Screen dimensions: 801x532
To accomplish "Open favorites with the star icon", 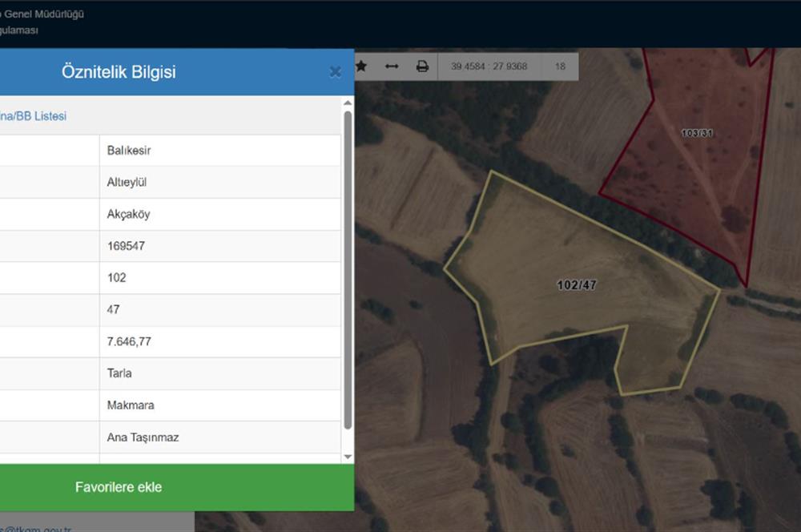I will tap(361, 66).
